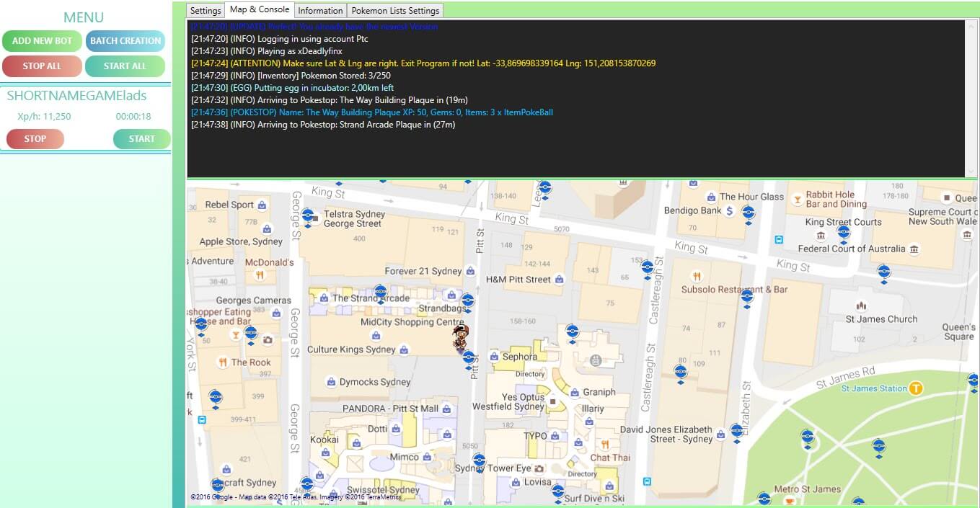The image size is (980, 508).
Task: Select the Sephora shopping bag icon
Action: pyautogui.click(x=494, y=356)
